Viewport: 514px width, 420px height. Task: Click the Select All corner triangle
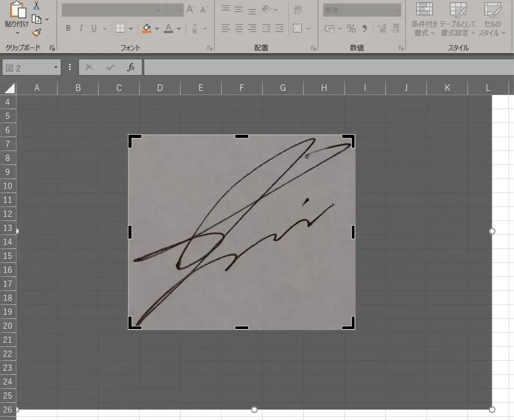[x=9, y=88]
